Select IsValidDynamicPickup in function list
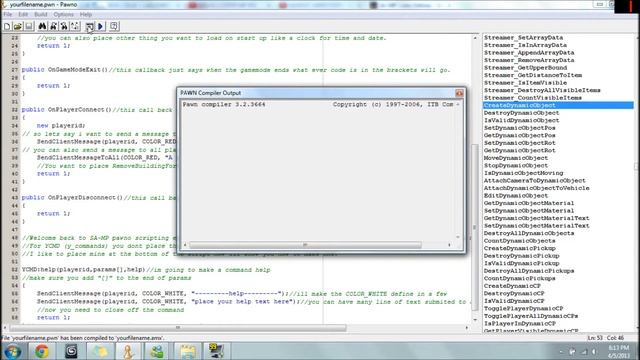Image resolution: width=640 pixels, height=360 pixels. 521,263
